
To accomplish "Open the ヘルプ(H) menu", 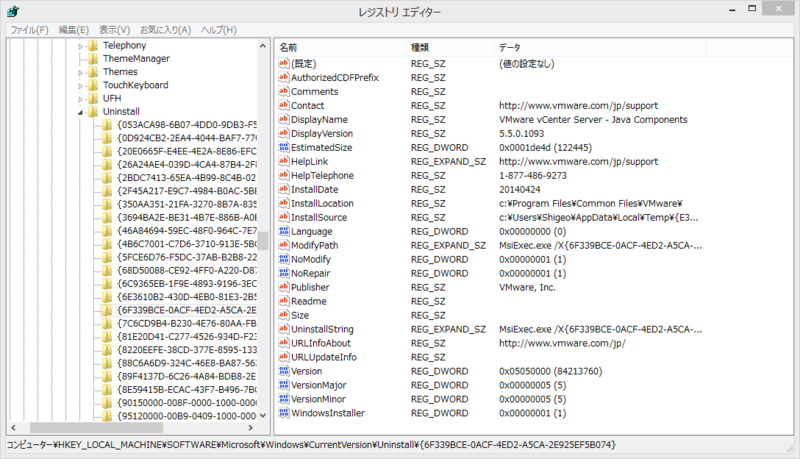I will click(x=218, y=30).
